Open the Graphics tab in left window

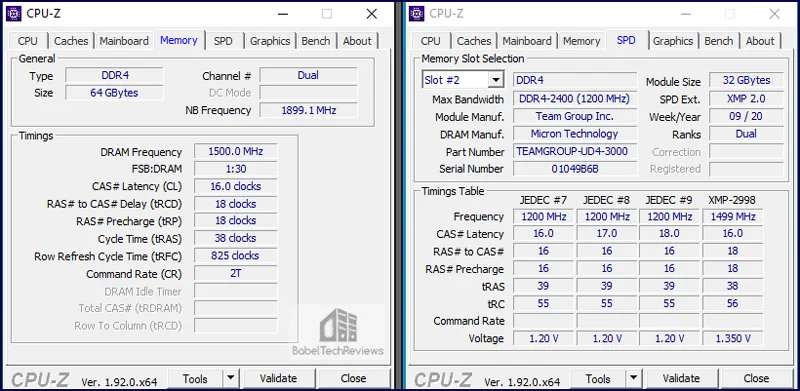(270, 41)
